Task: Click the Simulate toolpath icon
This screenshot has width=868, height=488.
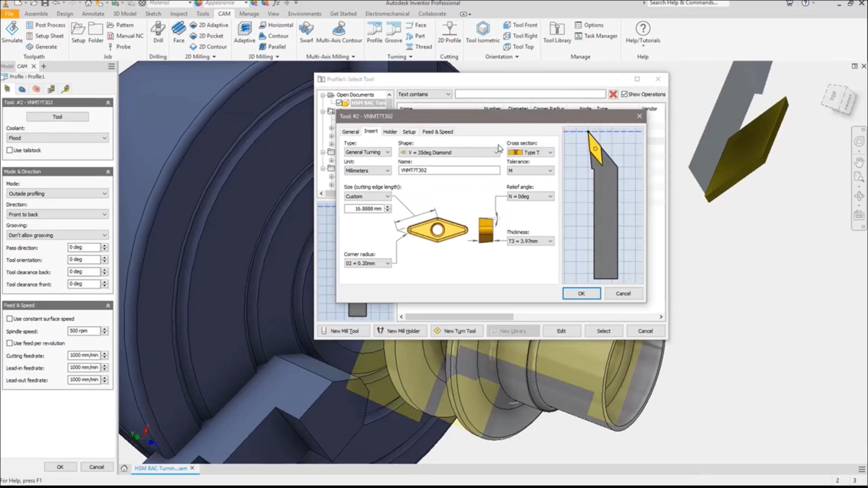Action: 12,33
